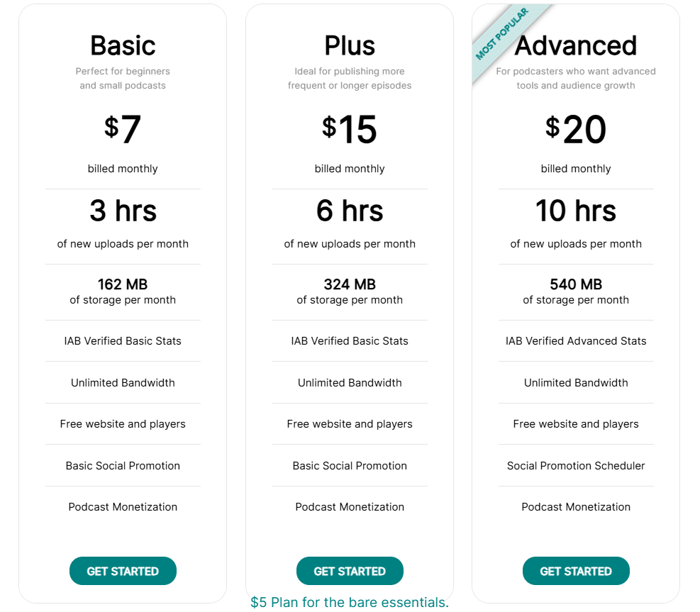
Task: Click Get Started under the Plus plan
Action: (350, 571)
